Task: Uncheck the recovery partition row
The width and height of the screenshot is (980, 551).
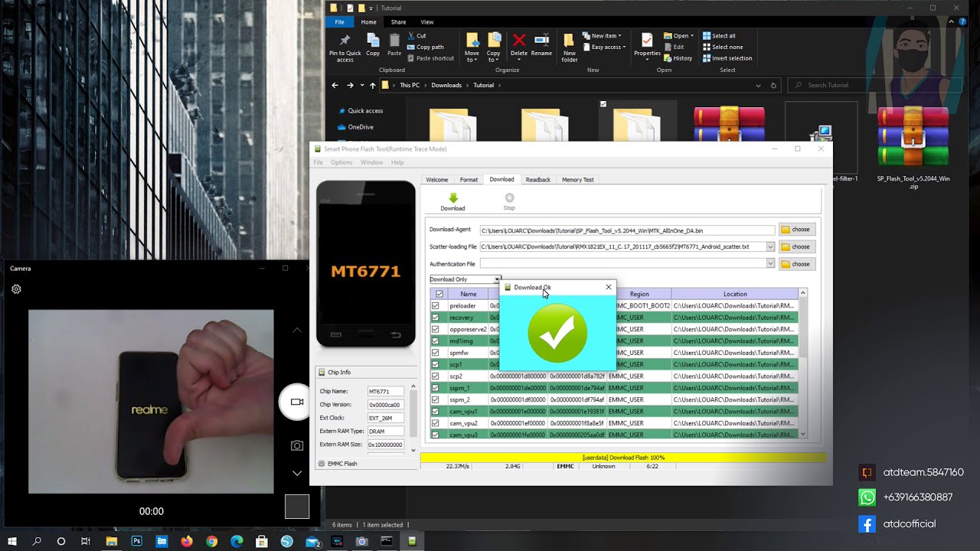Action: point(436,318)
